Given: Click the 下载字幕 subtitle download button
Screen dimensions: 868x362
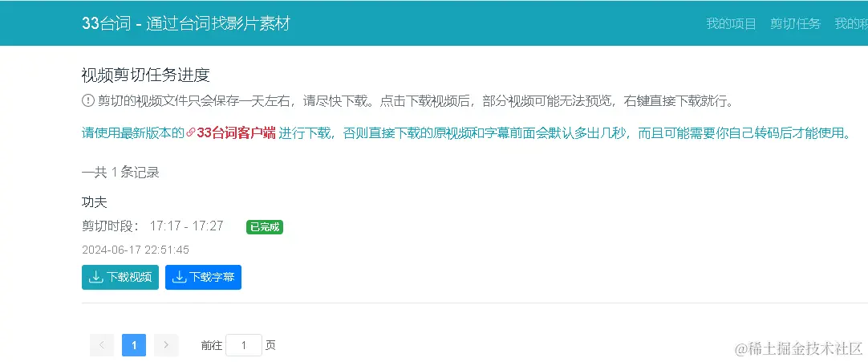Looking at the screenshot, I should (203, 277).
